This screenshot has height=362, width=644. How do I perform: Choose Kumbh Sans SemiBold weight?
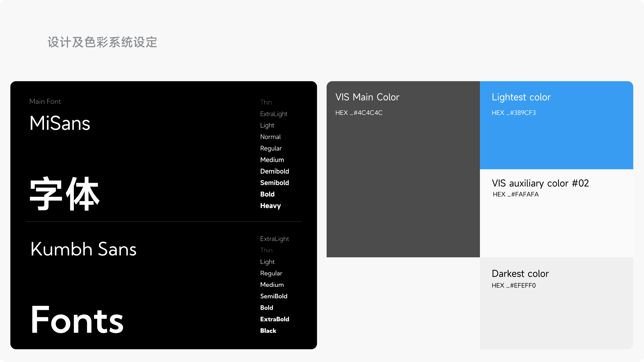click(273, 296)
